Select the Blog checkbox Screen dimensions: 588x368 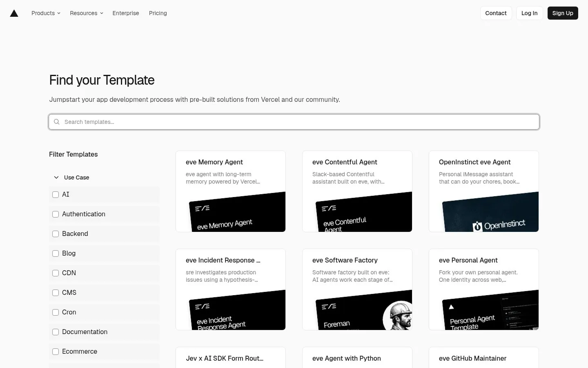[x=56, y=254]
